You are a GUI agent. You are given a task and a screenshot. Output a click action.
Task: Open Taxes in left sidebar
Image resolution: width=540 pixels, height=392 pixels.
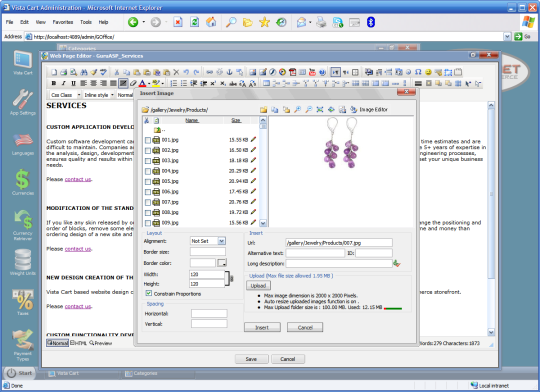[x=23, y=302]
